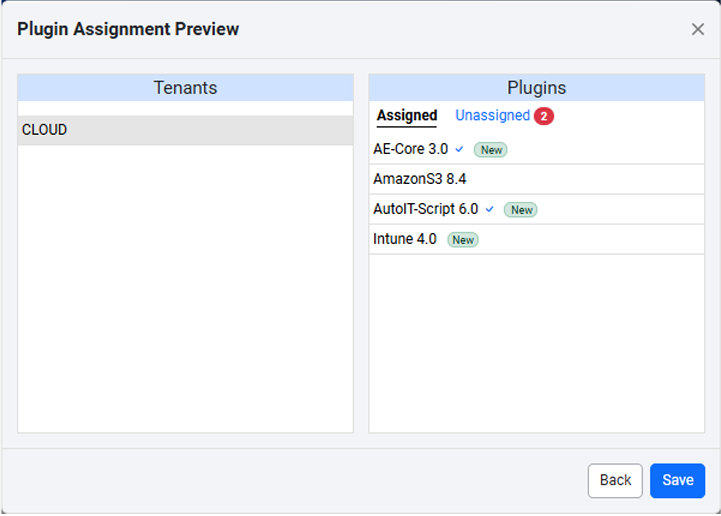Select the Intune 4.0 plugin row
Screen dimensions: 721x516
pos(536,239)
